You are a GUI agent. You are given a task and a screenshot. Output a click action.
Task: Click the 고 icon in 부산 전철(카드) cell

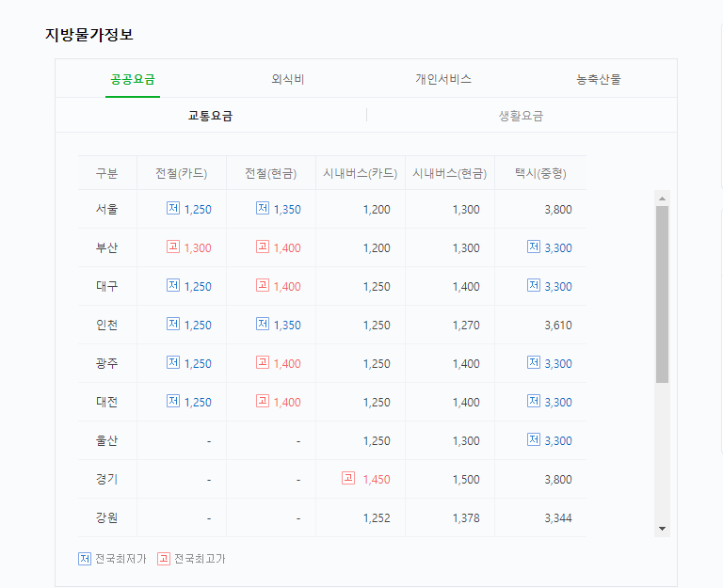coord(173,247)
